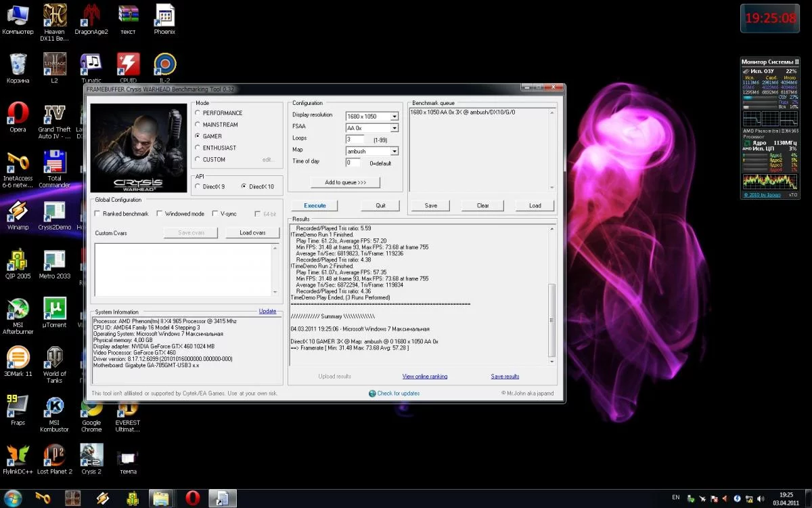Screen dimensions: 812x508
Task: Open the View online ranking link
Action: [x=424, y=377]
